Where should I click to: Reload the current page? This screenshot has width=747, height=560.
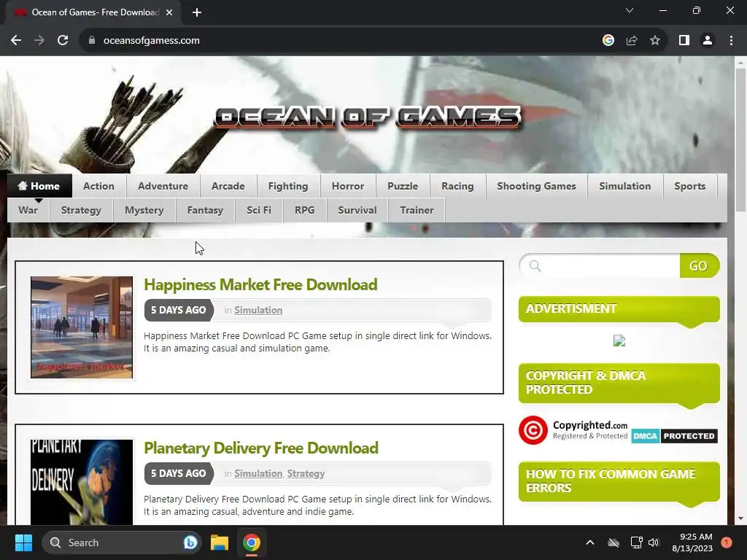63,41
